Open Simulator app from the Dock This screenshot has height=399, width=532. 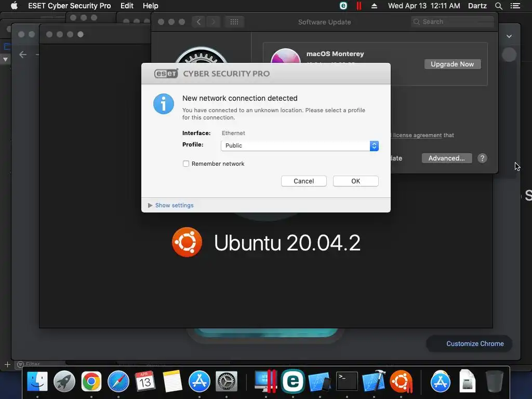pyautogui.click(x=320, y=381)
